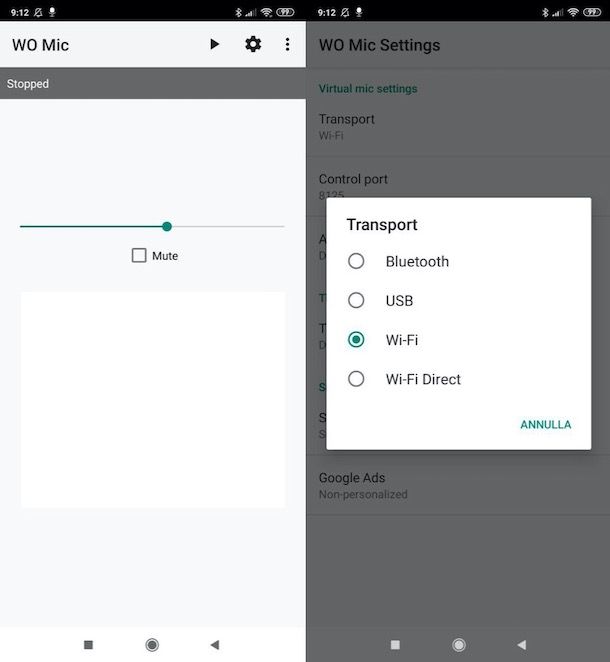Open settings via the gear icon
610x662 pixels.
[253, 44]
